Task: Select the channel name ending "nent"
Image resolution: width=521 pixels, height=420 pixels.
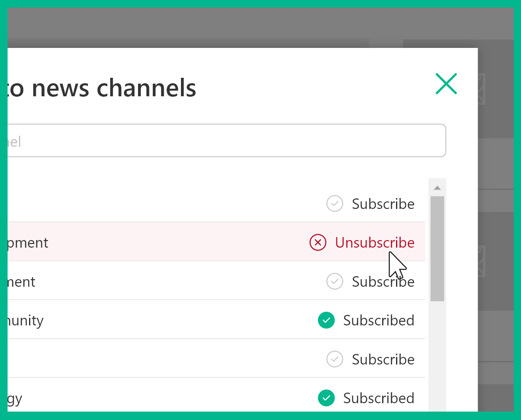Action: [x=21, y=282]
